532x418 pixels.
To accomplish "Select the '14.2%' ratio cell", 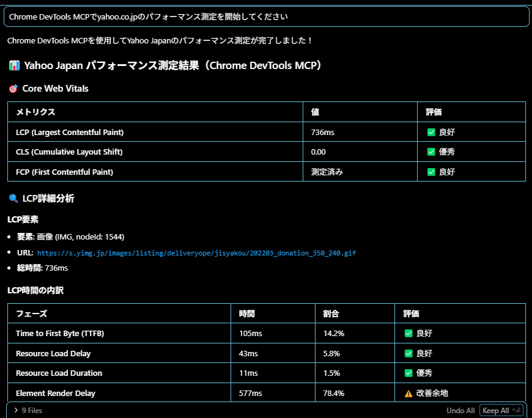I will coord(355,333).
